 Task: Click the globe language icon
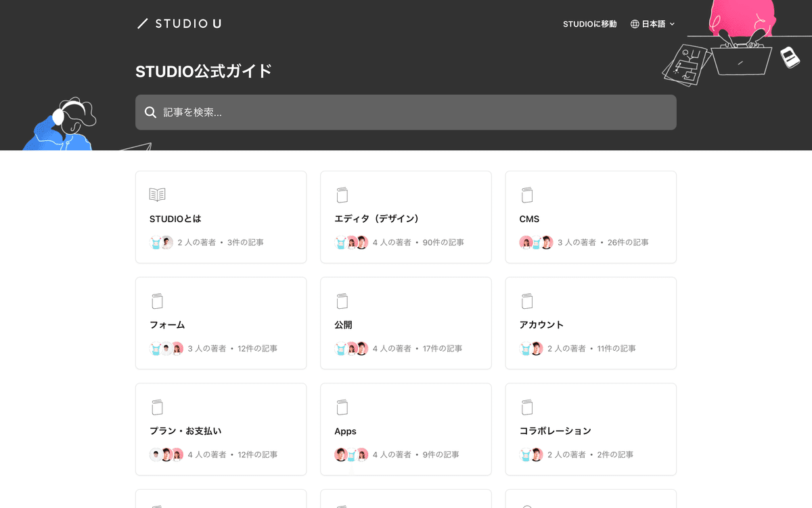click(x=635, y=24)
